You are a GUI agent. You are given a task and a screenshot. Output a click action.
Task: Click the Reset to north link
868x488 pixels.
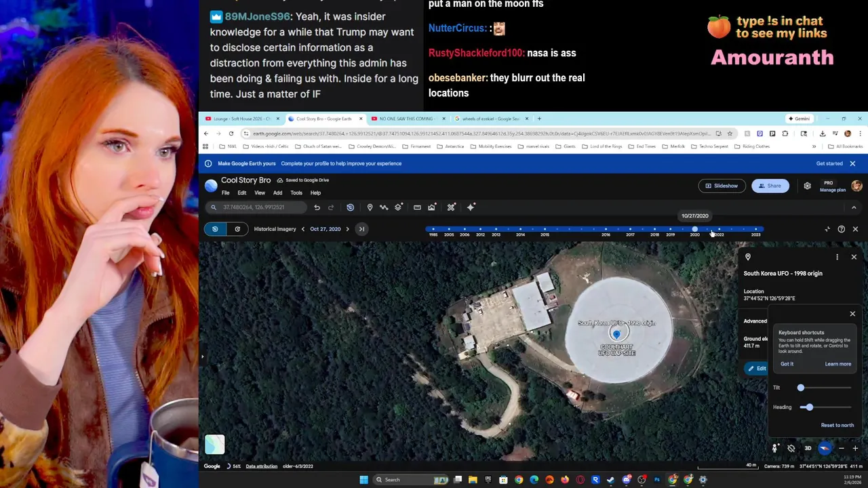tap(837, 425)
